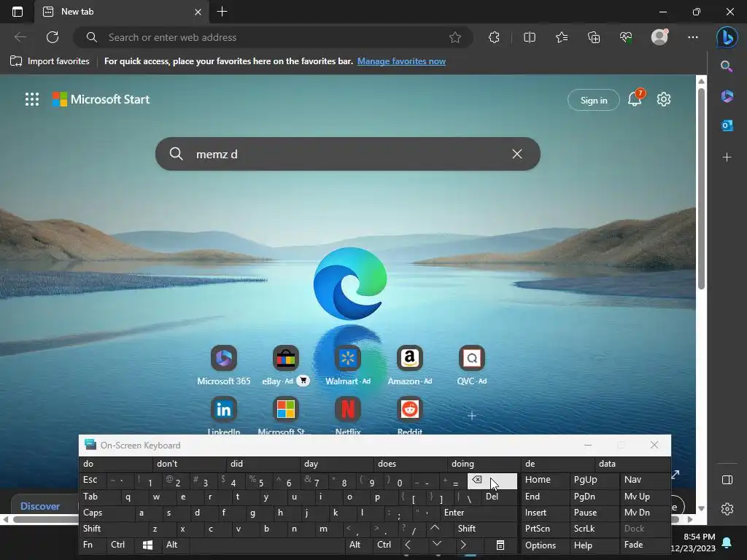
Task: Click the Sign in button
Action: click(594, 100)
